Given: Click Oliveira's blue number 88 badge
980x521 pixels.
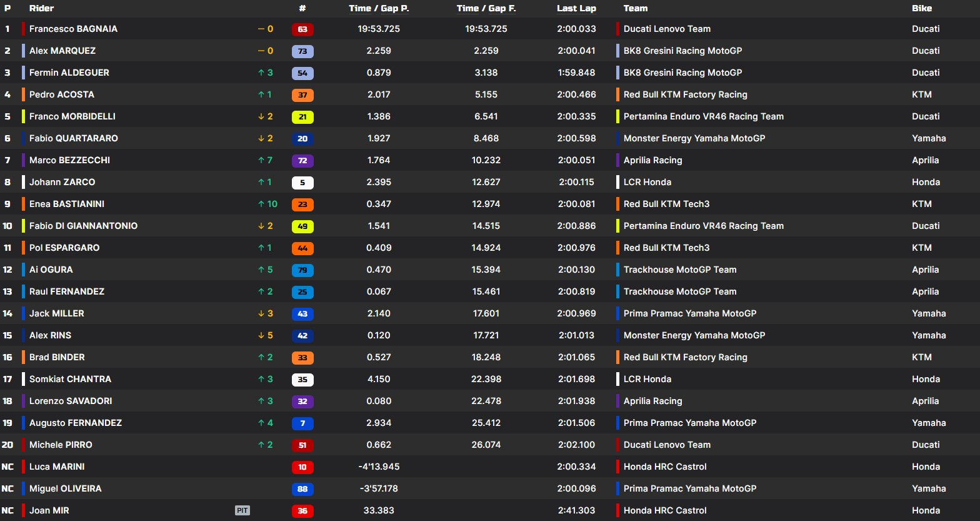Looking at the screenshot, I should pyautogui.click(x=302, y=489).
